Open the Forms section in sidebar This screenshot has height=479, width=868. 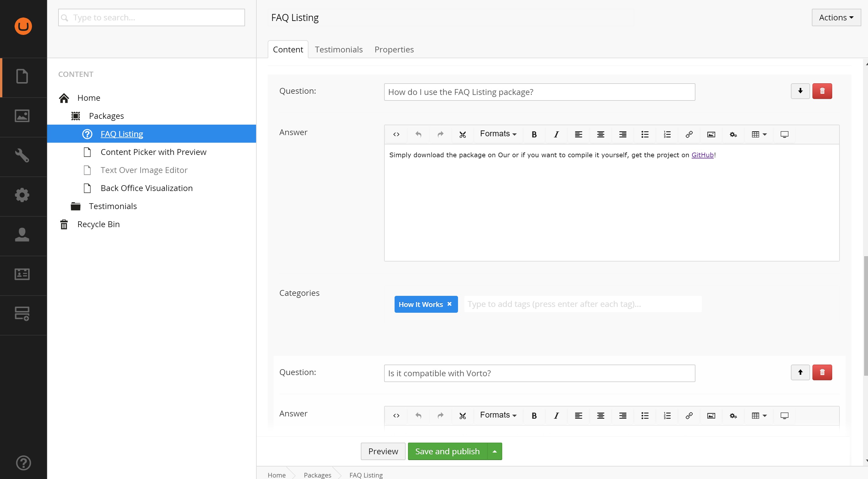coord(22,314)
